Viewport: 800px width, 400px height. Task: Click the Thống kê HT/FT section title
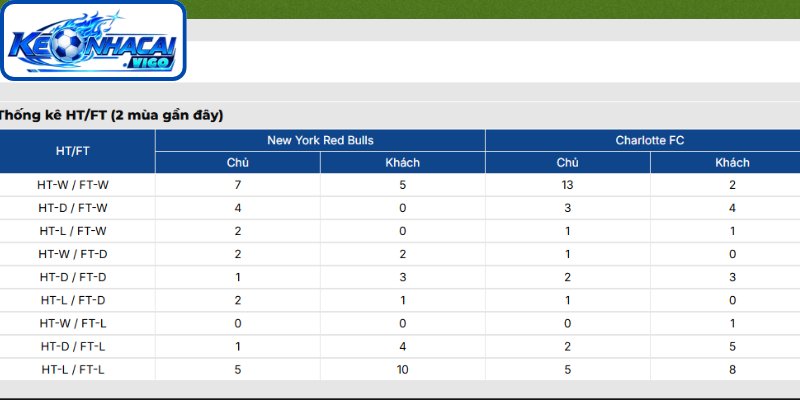tap(111, 116)
